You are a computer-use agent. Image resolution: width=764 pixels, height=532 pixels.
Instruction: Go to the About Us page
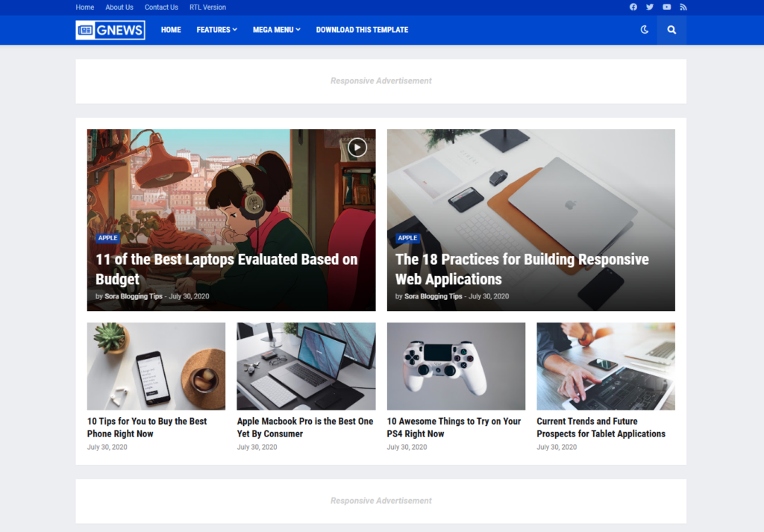pos(119,7)
